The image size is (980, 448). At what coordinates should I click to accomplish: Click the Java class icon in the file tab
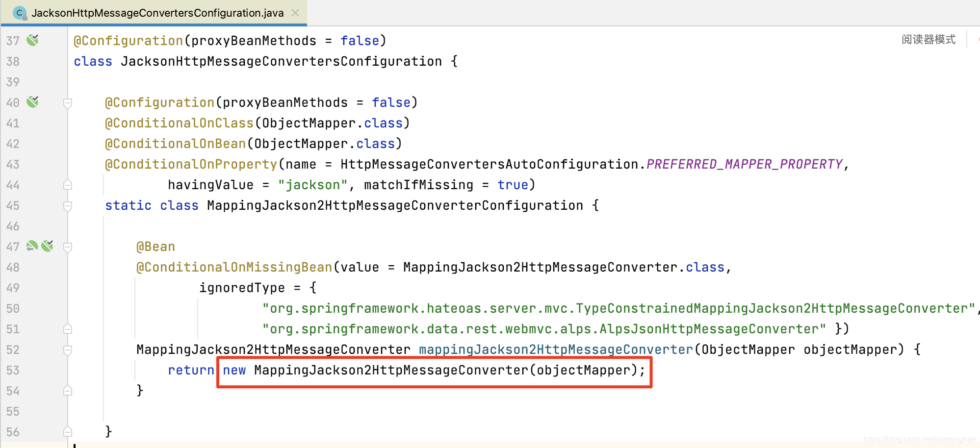[x=20, y=13]
